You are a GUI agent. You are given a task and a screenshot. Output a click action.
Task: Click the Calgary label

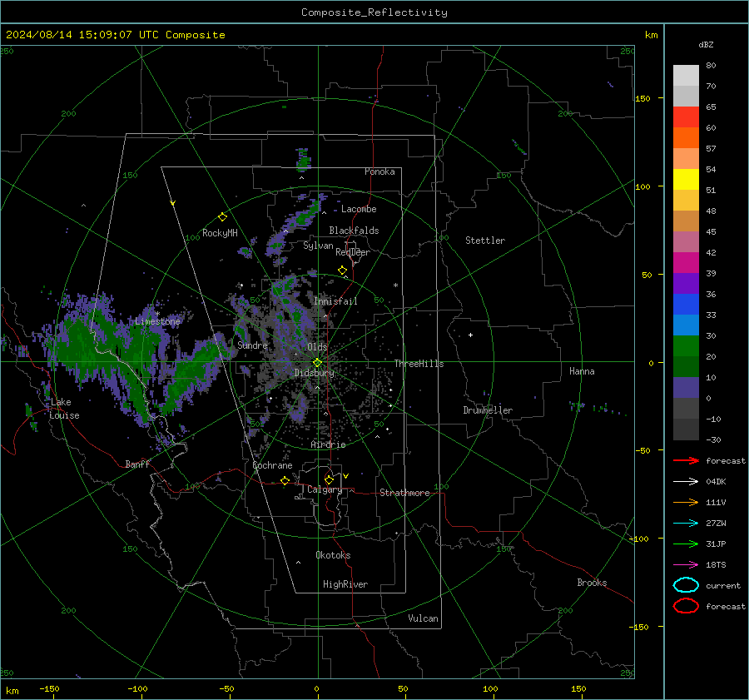tap(325, 489)
